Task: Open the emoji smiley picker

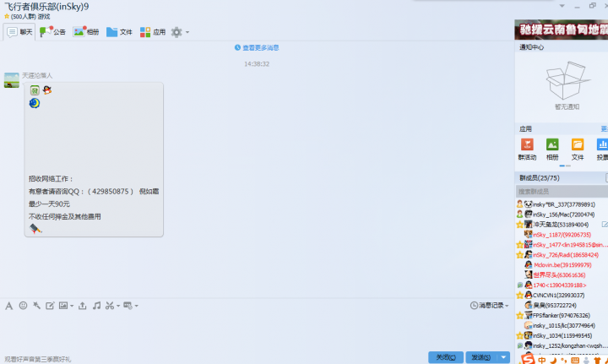Action: tap(23, 305)
